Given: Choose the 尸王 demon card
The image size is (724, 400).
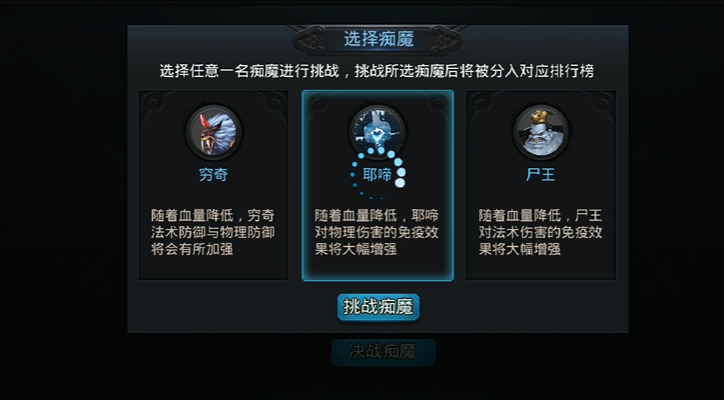Looking at the screenshot, I should (x=541, y=185).
